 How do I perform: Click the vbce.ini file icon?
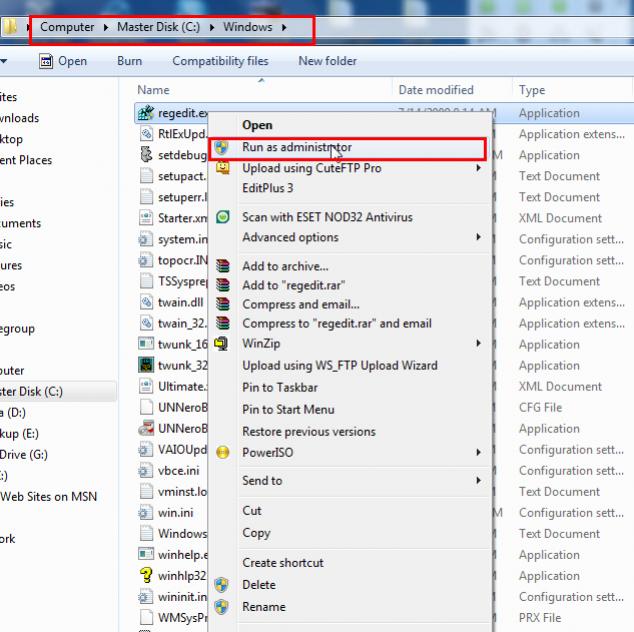point(146,470)
